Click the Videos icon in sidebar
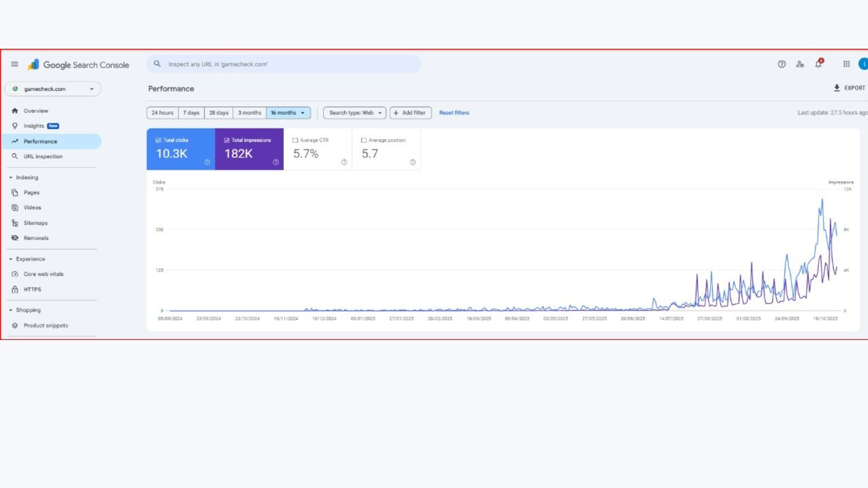868x488 pixels. click(x=15, y=208)
